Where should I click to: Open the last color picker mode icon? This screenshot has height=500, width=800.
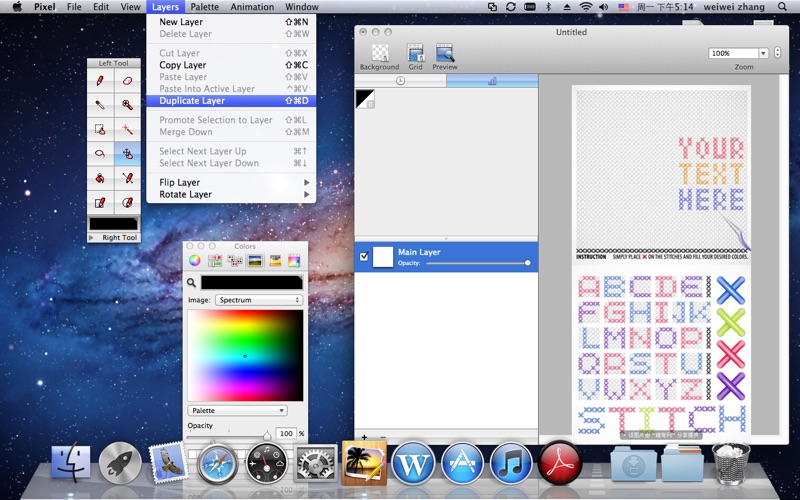point(294,261)
